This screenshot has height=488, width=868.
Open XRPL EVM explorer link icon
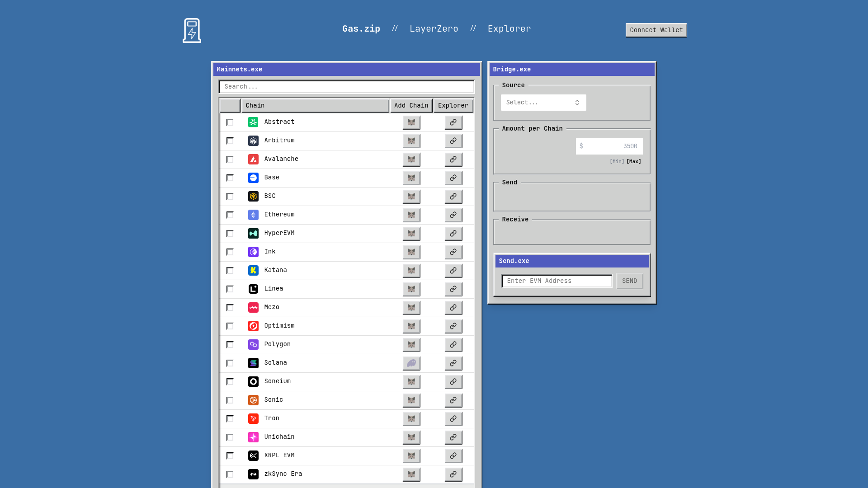coord(453,456)
